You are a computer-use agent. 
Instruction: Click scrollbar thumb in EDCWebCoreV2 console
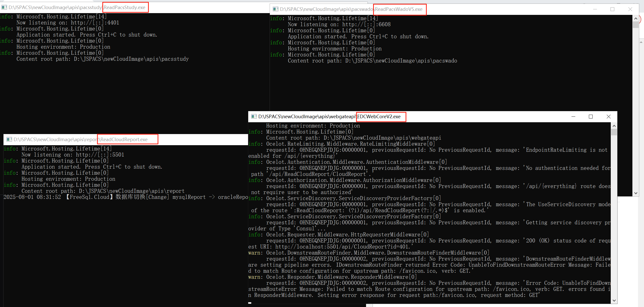(x=614, y=132)
